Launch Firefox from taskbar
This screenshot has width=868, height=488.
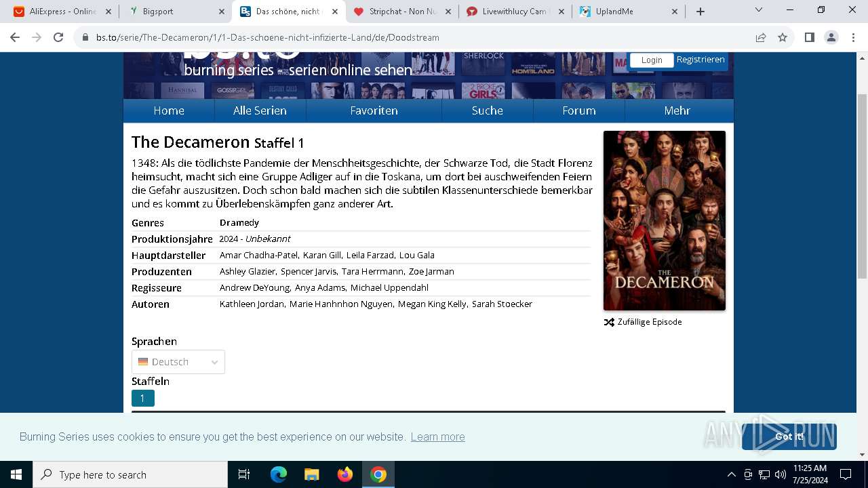point(345,474)
